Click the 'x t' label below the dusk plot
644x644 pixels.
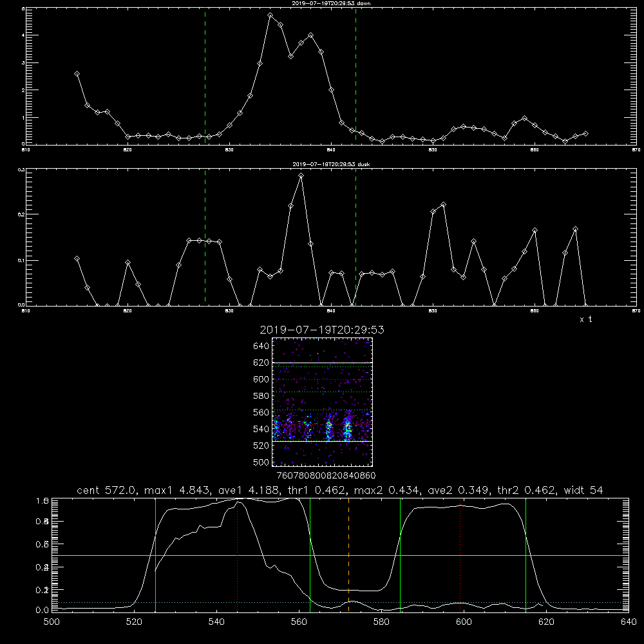click(585, 319)
